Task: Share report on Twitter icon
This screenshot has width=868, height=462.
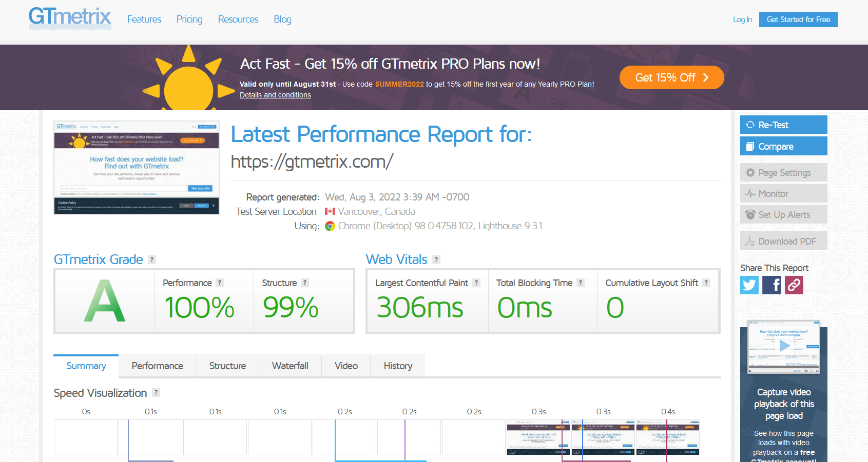Action: (749, 285)
